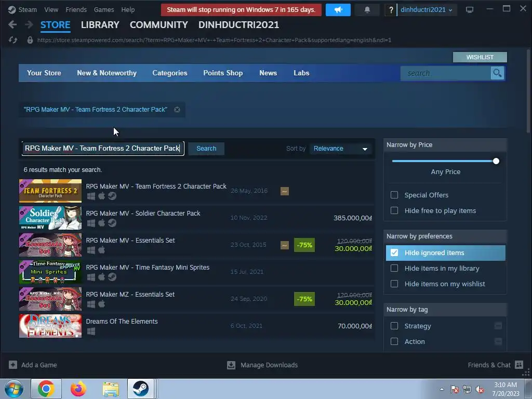Open Windows Start button
This screenshot has width=532, height=399.
pos(14,389)
